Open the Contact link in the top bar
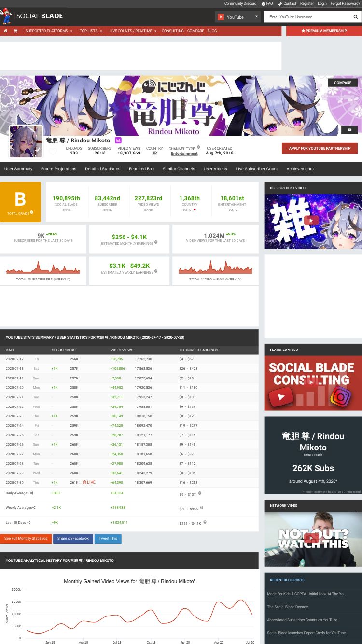Screen dimensions: 362x644 coord(287,3)
